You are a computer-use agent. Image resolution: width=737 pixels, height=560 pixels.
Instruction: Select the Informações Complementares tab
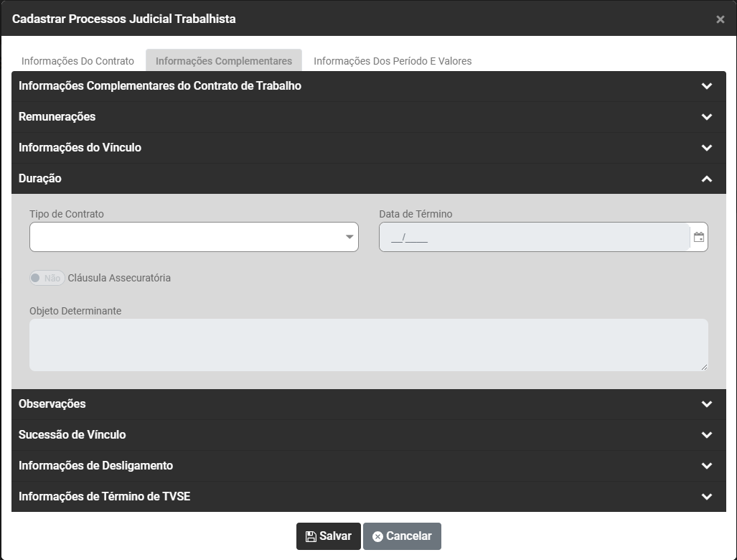(x=224, y=61)
